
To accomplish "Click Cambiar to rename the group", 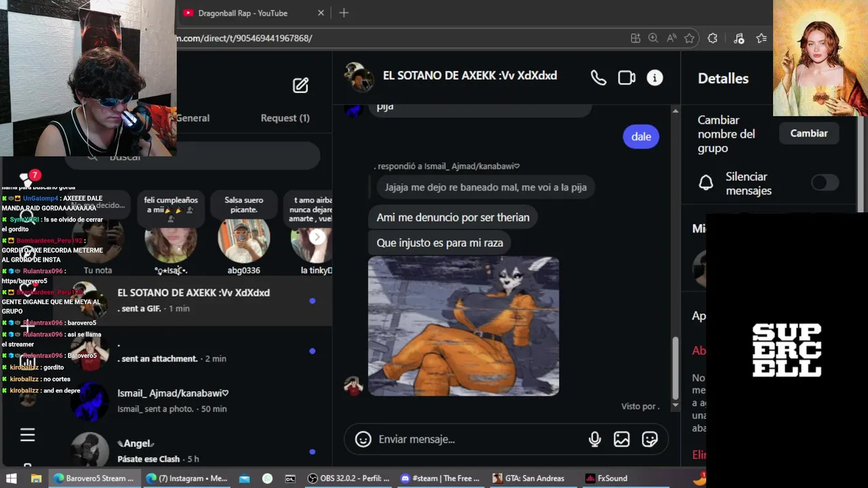I will 809,134.
